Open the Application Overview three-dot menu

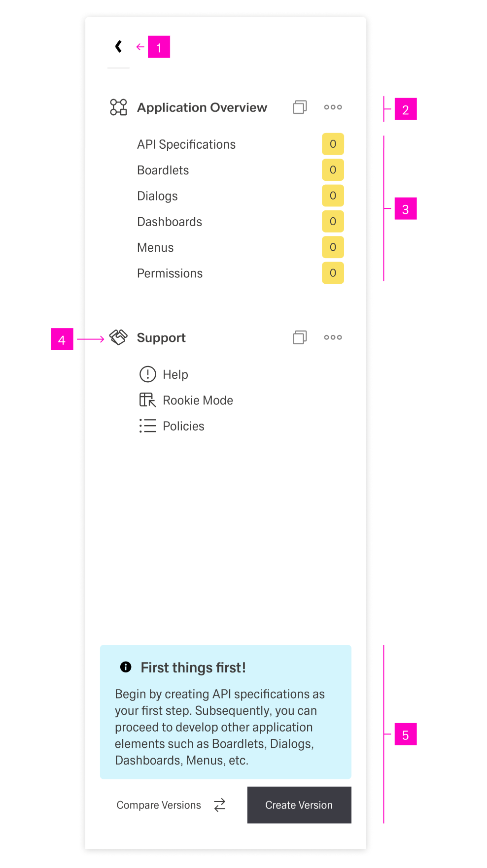pos(332,107)
